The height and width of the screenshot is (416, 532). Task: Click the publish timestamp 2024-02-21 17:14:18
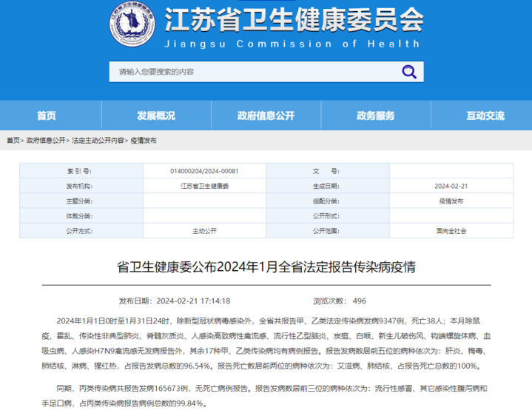coord(193,301)
